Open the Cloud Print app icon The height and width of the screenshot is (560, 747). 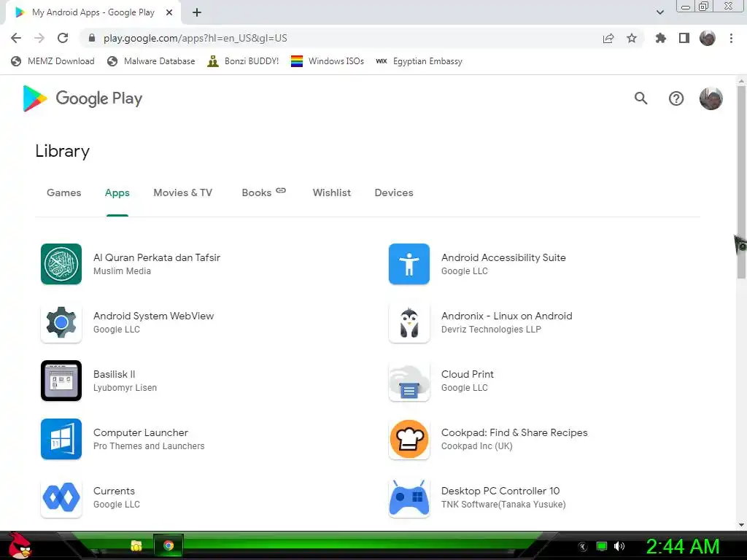409,381
